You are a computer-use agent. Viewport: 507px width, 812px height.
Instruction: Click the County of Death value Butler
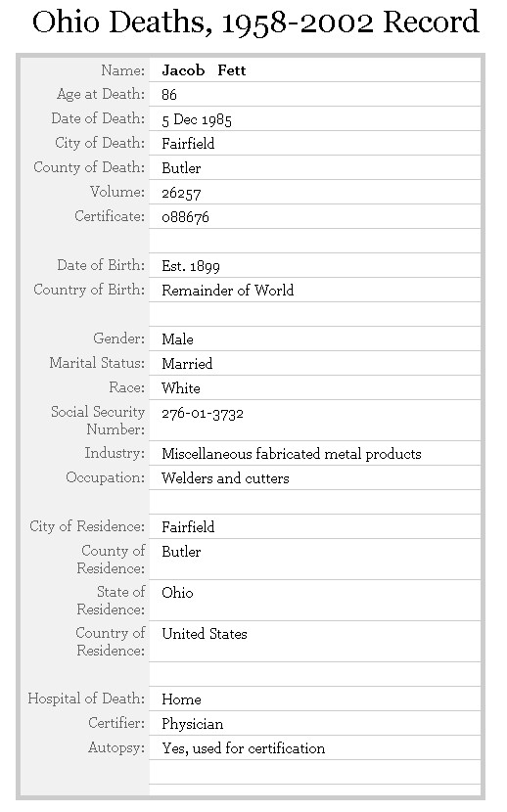click(181, 168)
